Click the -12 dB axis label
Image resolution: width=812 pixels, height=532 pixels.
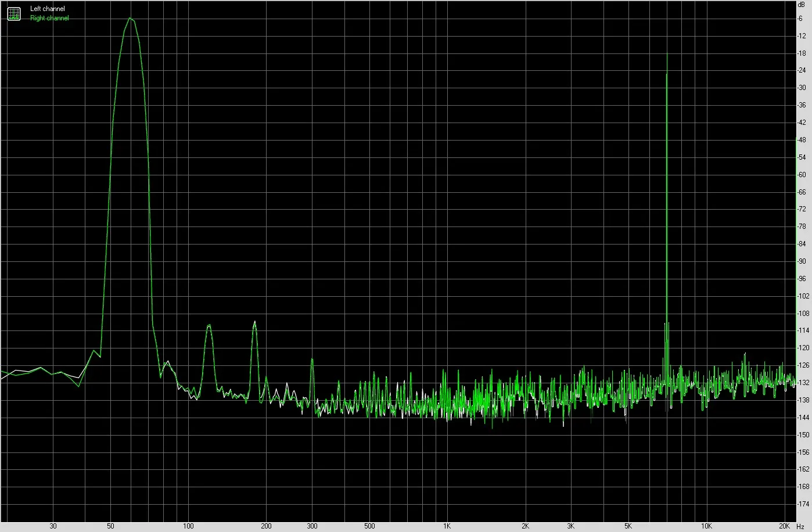(x=802, y=36)
